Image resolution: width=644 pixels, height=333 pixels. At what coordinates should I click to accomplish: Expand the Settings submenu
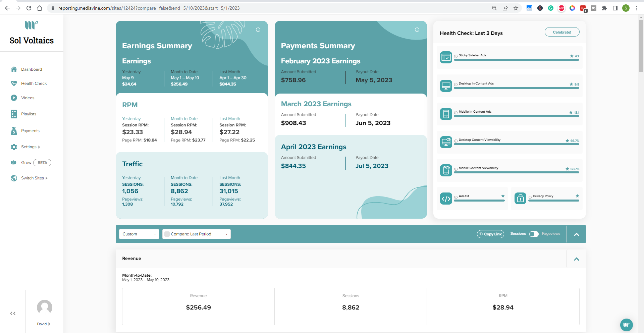(39, 147)
